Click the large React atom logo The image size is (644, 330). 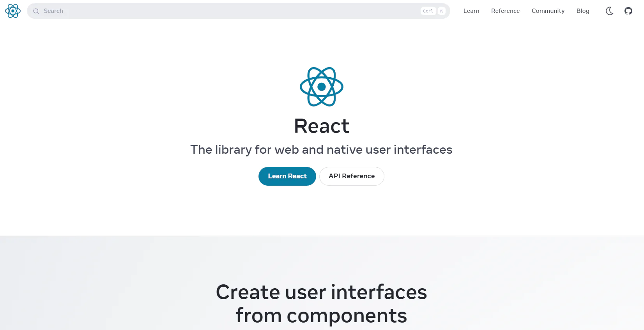(x=322, y=87)
